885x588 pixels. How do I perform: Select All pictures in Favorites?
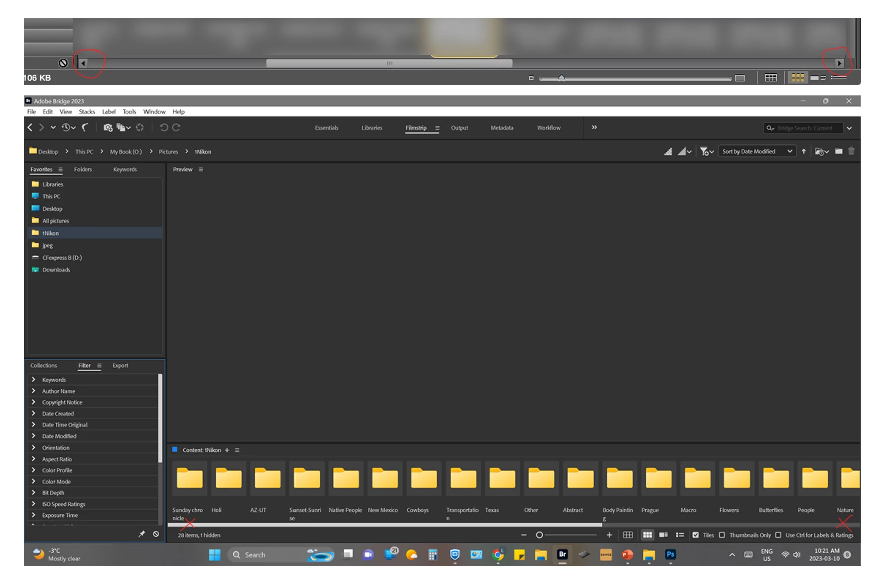tap(55, 221)
